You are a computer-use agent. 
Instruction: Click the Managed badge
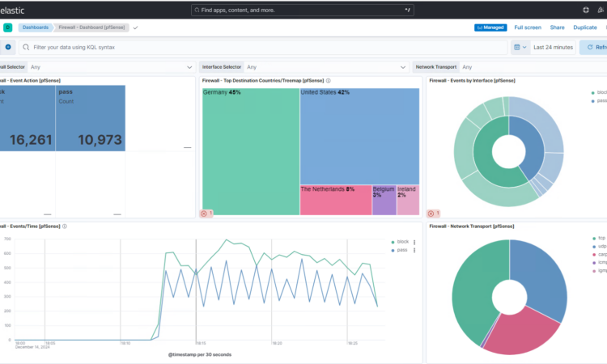490,28
